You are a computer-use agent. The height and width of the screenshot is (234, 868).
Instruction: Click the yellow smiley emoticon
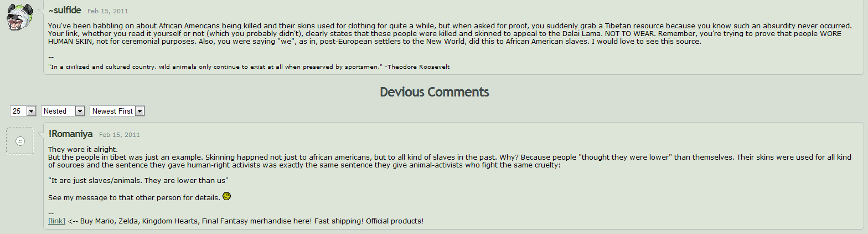[226, 196]
